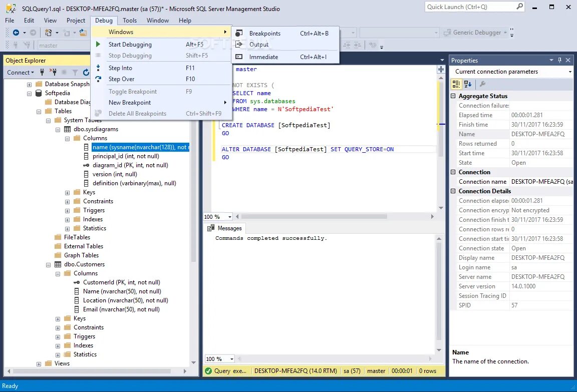Click the Login name property row
The width and height of the screenshot is (577, 392).
pyautogui.click(x=511, y=267)
